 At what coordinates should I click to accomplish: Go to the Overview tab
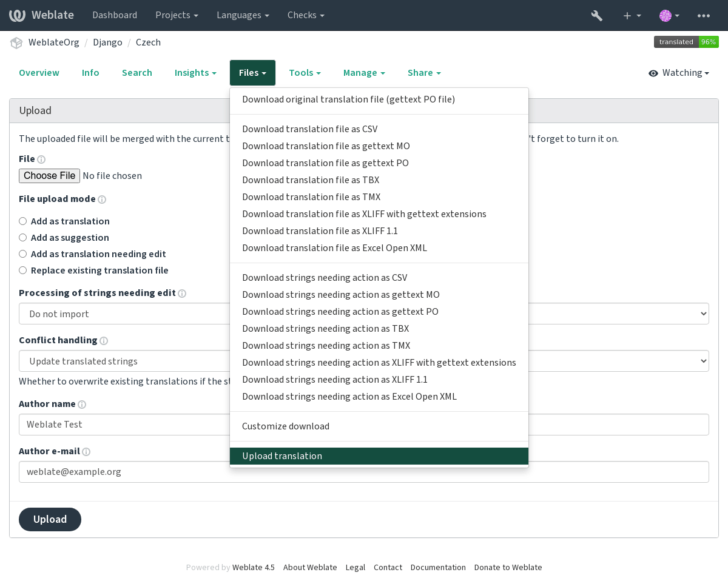point(39,73)
